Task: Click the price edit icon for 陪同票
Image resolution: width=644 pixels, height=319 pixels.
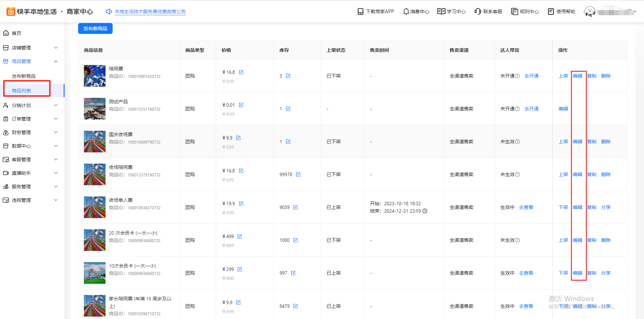Action: (x=241, y=72)
